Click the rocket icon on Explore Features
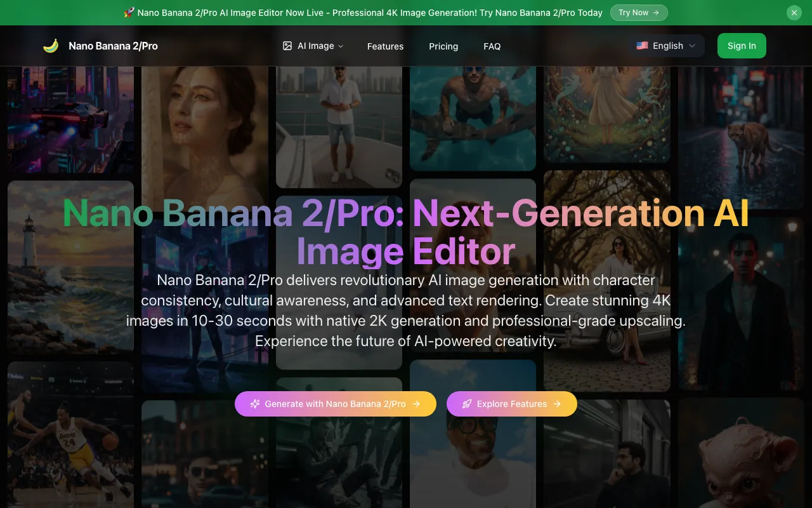This screenshot has width=812, height=508. [x=467, y=404]
